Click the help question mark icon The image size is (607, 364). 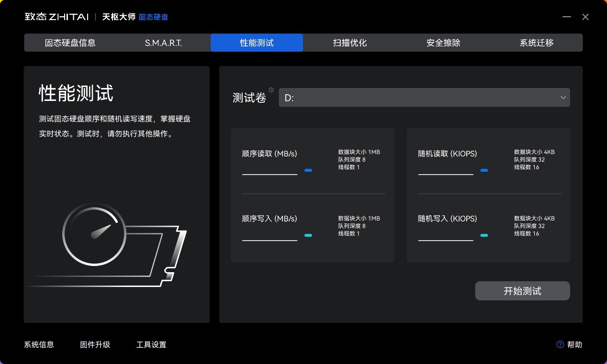560,344
